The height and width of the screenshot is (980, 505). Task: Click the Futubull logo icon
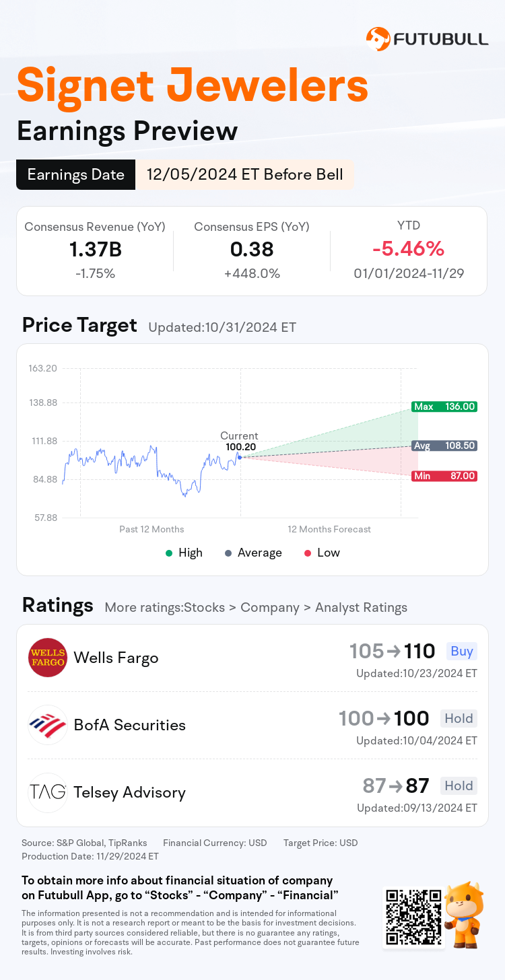coord(378,39)
